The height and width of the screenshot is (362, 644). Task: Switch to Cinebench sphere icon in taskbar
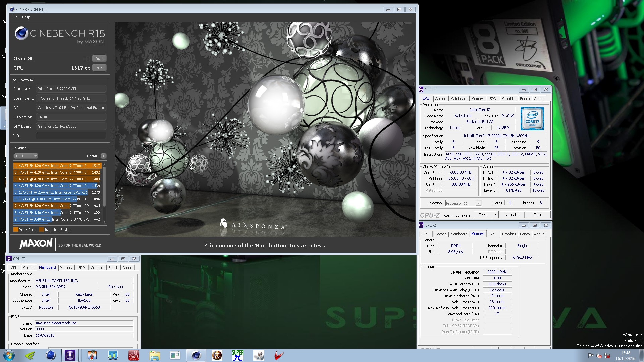196,355
